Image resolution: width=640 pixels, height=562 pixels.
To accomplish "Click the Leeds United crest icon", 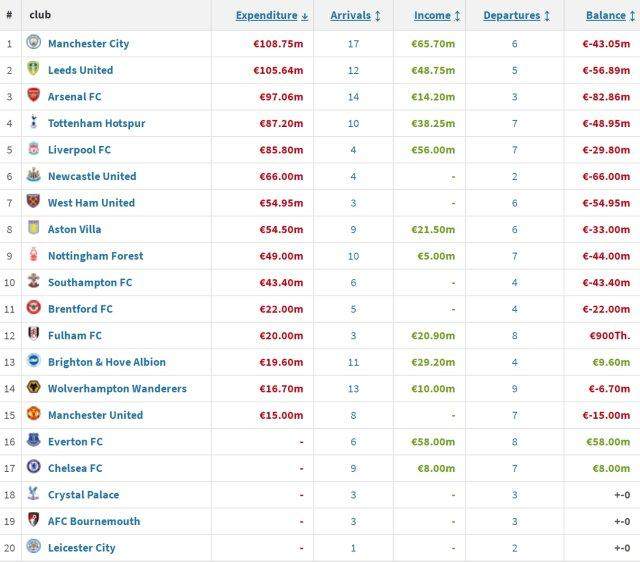I will [x=33, y=70].
